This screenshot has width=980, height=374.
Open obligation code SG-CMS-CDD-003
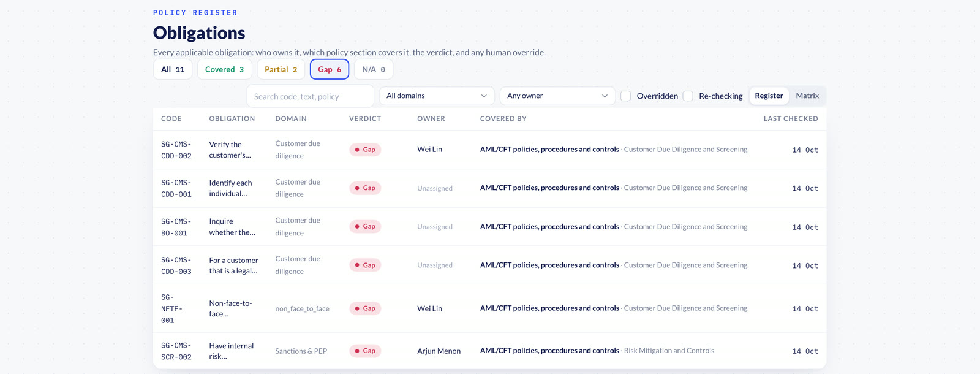click(176, 265)
